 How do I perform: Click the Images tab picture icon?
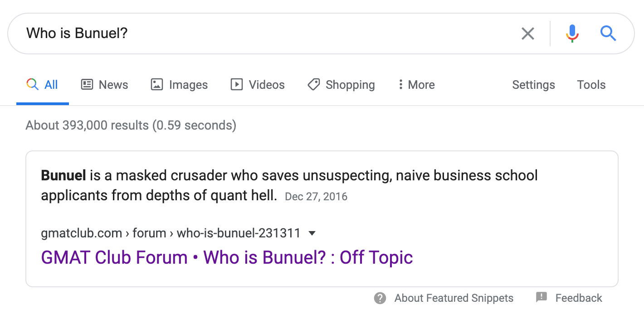(157, 84)
